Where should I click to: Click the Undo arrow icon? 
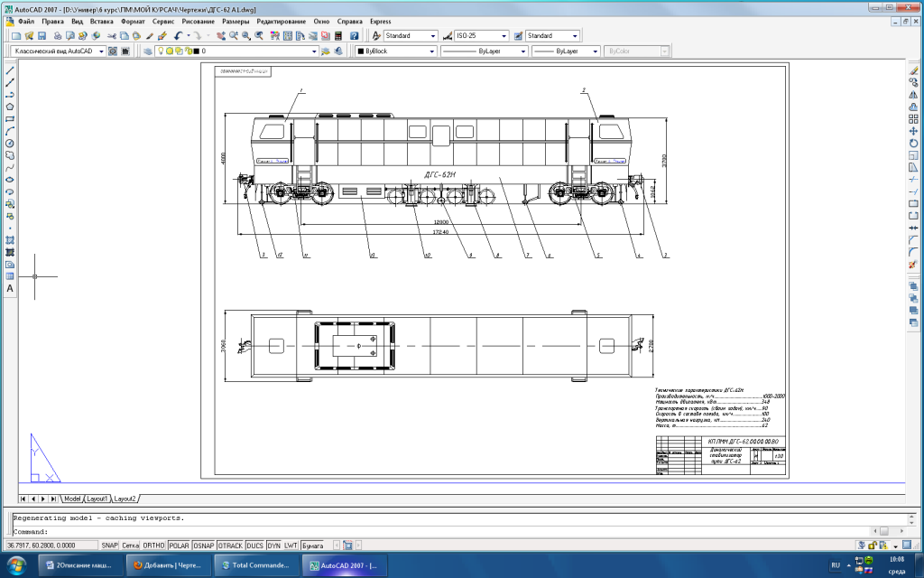coord(178,36)
